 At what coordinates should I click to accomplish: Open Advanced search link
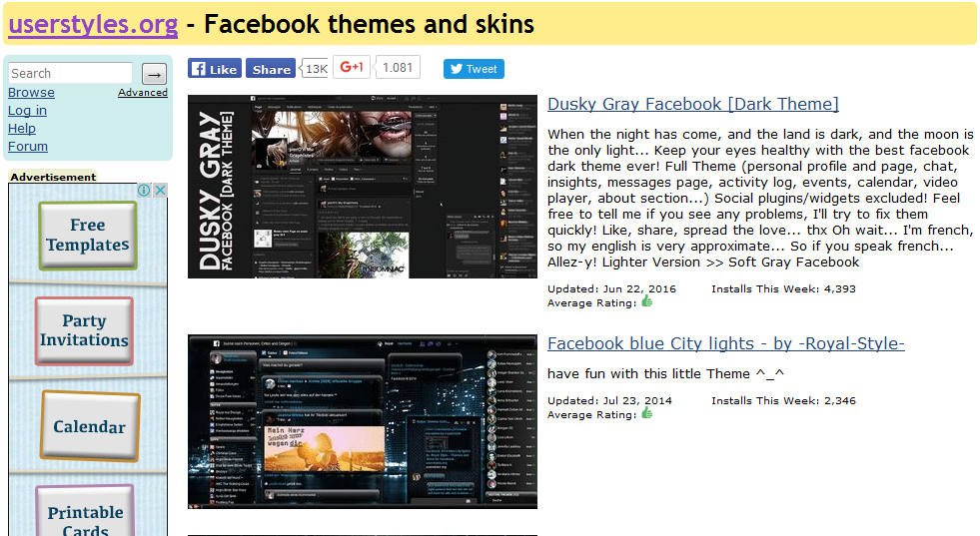(143, 93)
